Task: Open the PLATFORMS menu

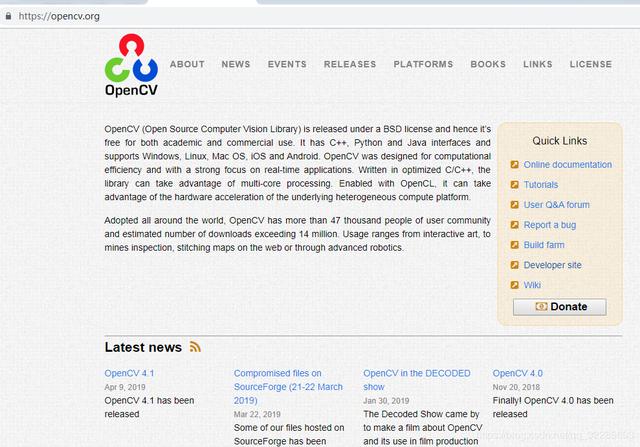Action: [x=423, y=64]
